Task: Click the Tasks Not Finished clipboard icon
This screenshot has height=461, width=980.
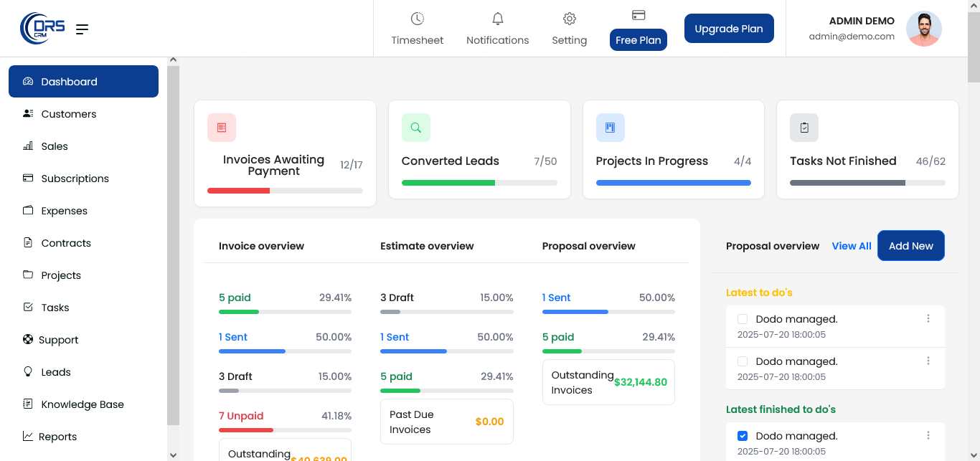Action: pyautogui.click(x=804, y=128)
